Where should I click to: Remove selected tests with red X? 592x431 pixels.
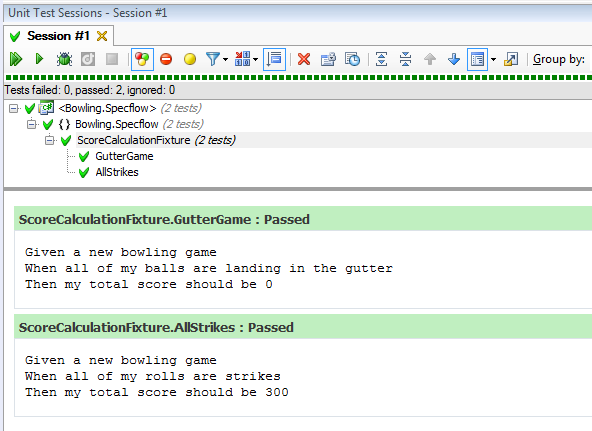point(304,59)
